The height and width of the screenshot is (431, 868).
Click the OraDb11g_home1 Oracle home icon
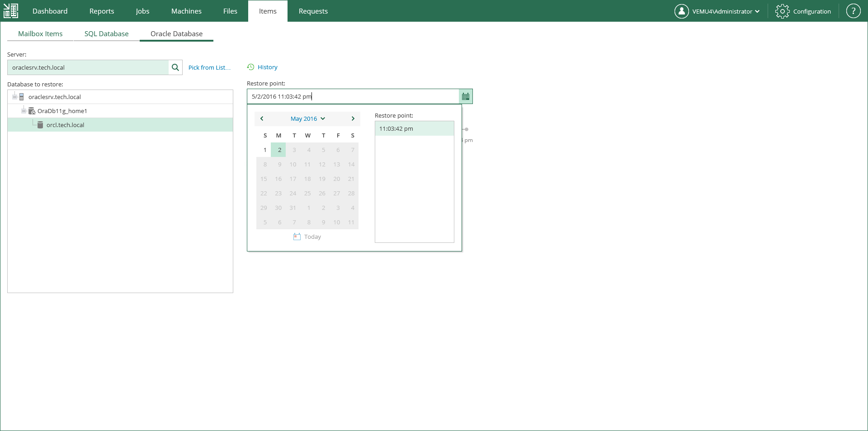click(32, 111)
